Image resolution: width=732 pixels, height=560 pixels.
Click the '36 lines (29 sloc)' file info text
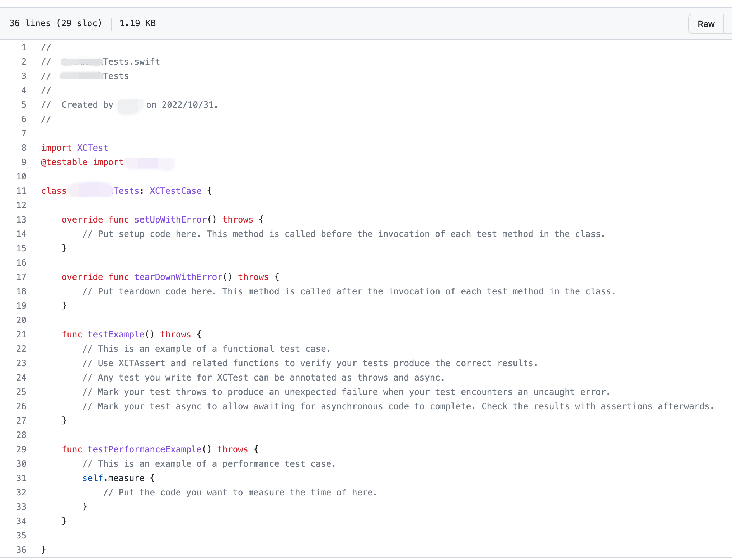click(56, 23)
